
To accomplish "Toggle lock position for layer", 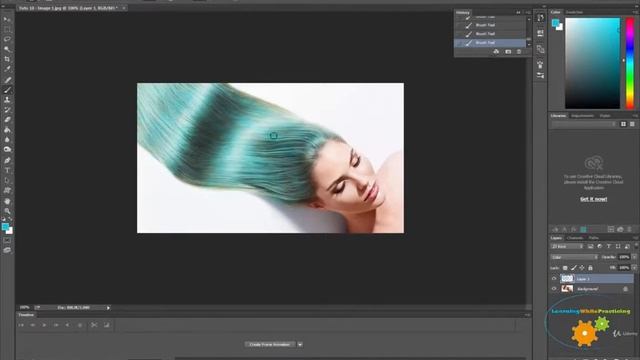I will click(x=582, y=268).
